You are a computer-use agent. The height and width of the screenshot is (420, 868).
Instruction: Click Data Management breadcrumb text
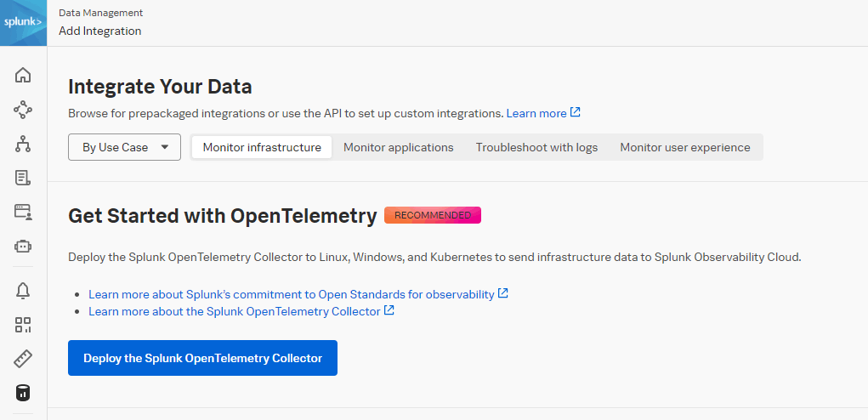(x=101, y=13)
